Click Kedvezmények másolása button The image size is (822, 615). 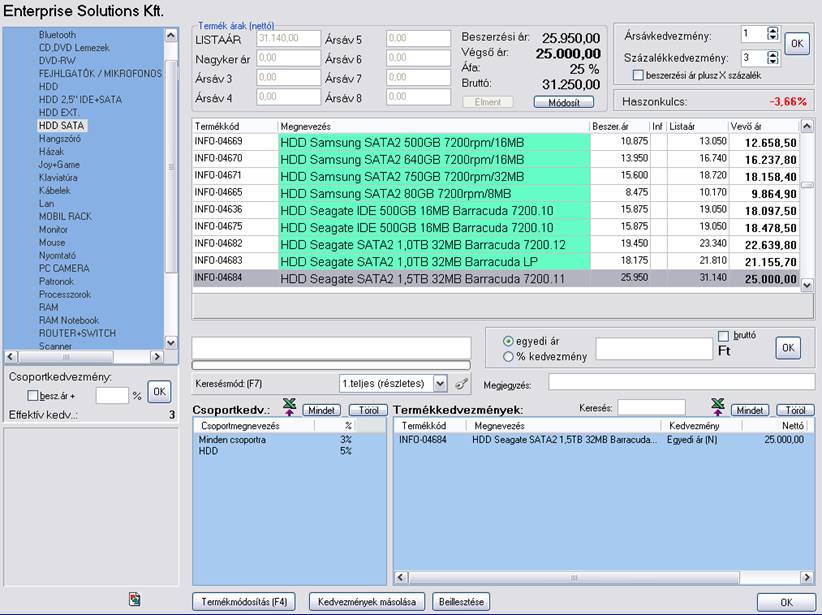366,602
